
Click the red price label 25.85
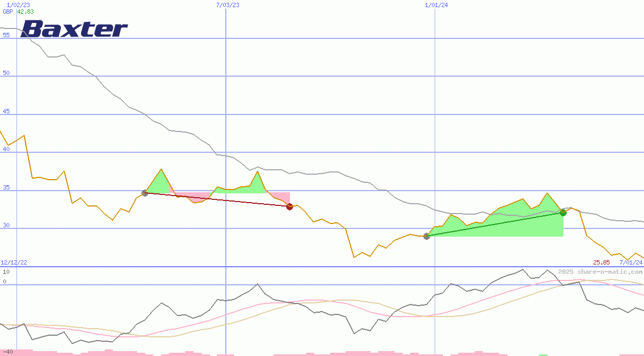601,262
